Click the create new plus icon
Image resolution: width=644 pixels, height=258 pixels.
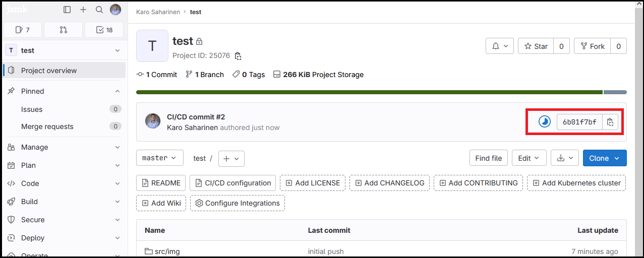coord(83,10)
